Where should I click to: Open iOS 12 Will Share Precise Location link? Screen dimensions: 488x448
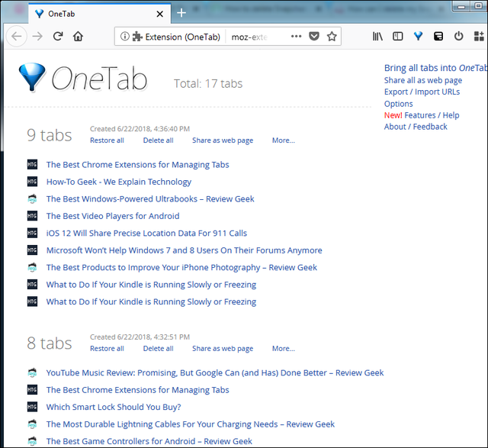(146, 233)
